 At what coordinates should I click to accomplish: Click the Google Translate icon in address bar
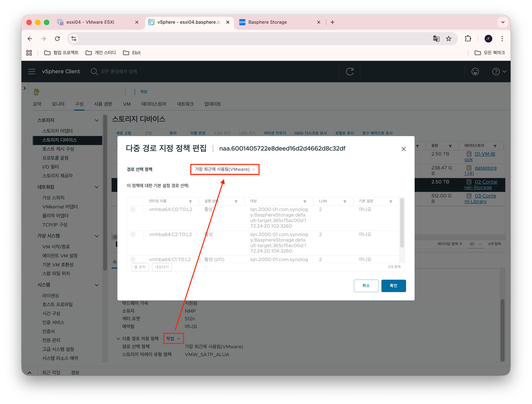436,38
